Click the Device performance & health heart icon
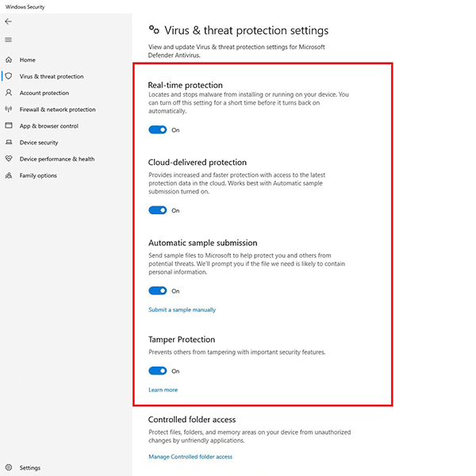Image resolution: width=476 pixels, height=476 pixels. (x=9, y=159)
